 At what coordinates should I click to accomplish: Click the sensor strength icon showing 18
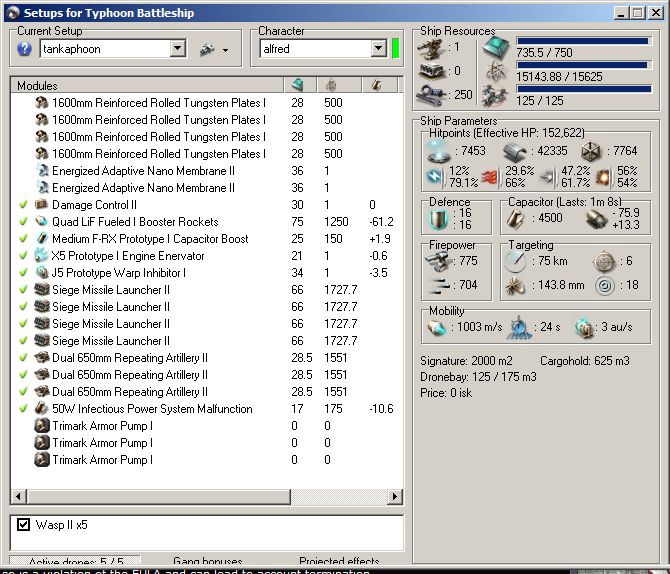point(605,286)
